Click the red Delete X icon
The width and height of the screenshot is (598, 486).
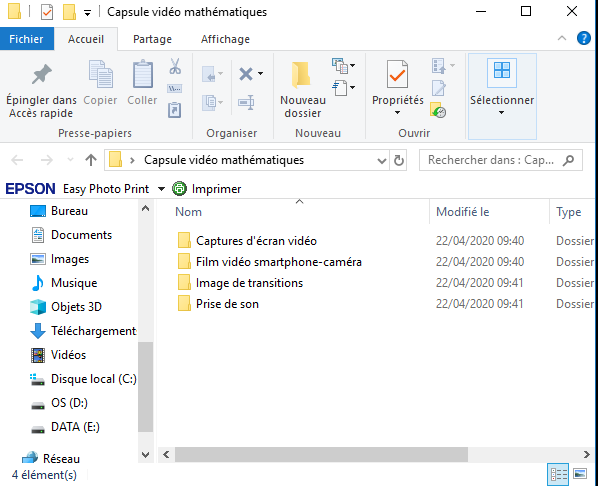(246, 74)
